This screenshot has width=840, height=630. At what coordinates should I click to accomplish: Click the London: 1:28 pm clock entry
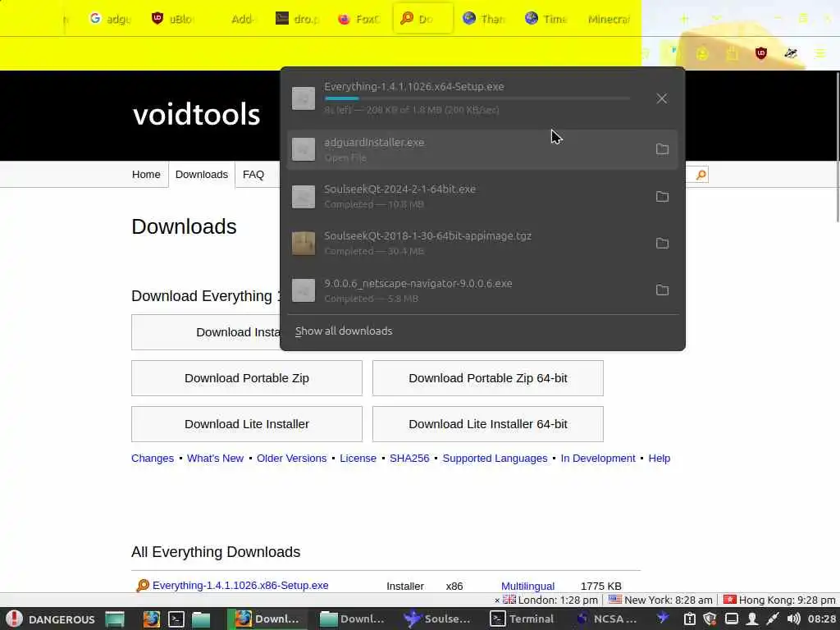pyautogui.click(x=550, y=600)
